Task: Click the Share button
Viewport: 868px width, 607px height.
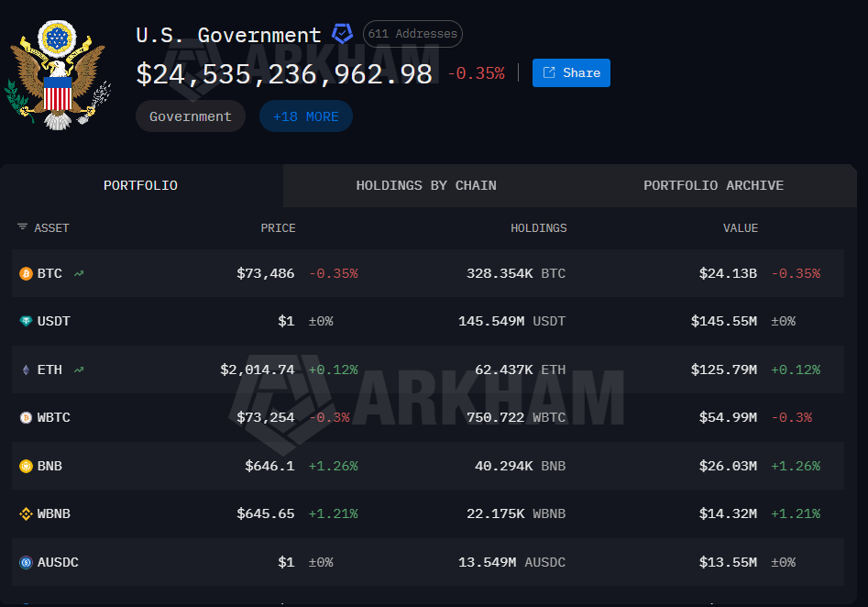Action: tap(571, 73)
